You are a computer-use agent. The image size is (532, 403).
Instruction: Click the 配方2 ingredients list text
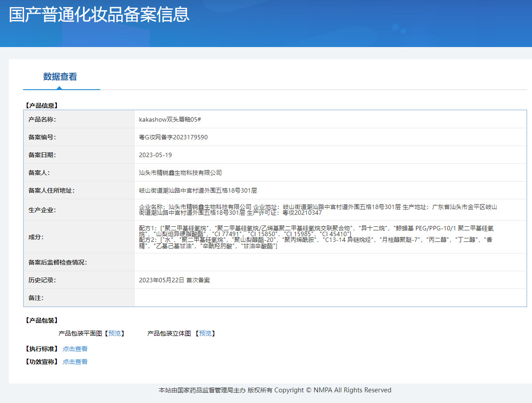point(315,243)
